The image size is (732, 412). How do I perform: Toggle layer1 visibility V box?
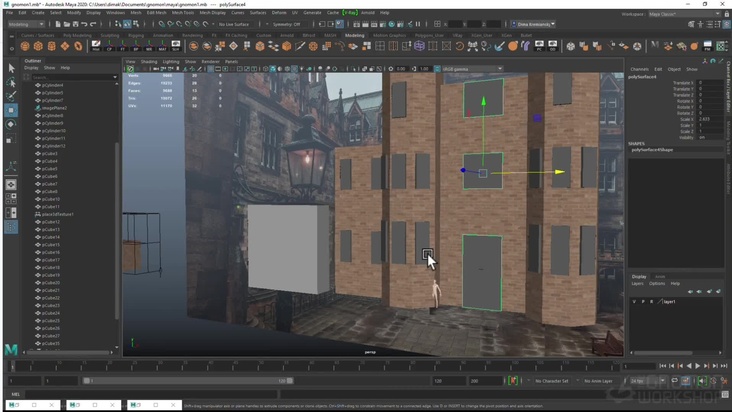634,301
